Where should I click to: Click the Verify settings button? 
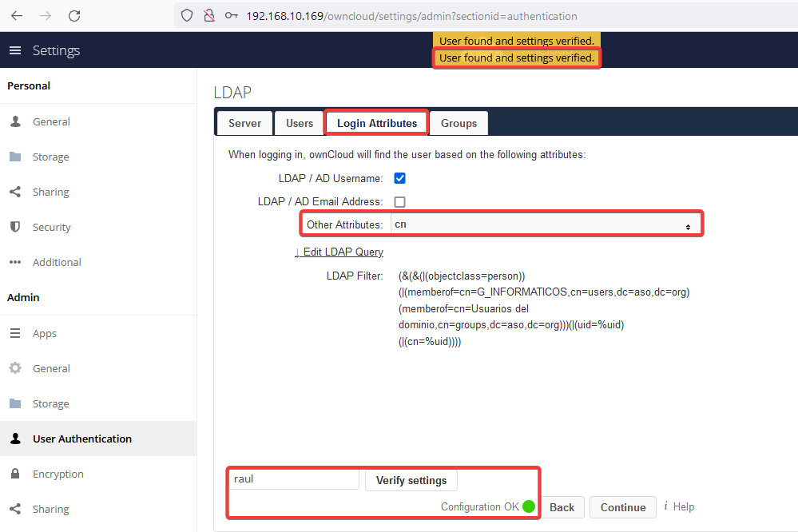[x=411, y=480]
